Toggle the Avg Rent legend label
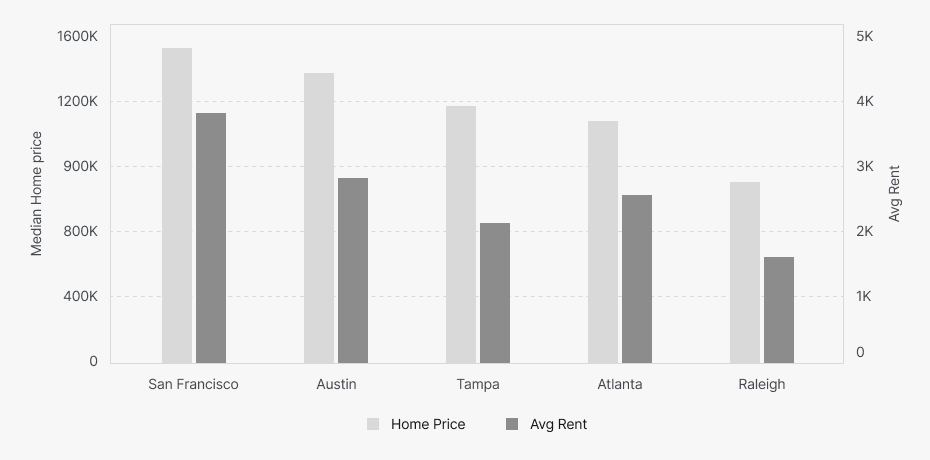 (x=558, y=424)
